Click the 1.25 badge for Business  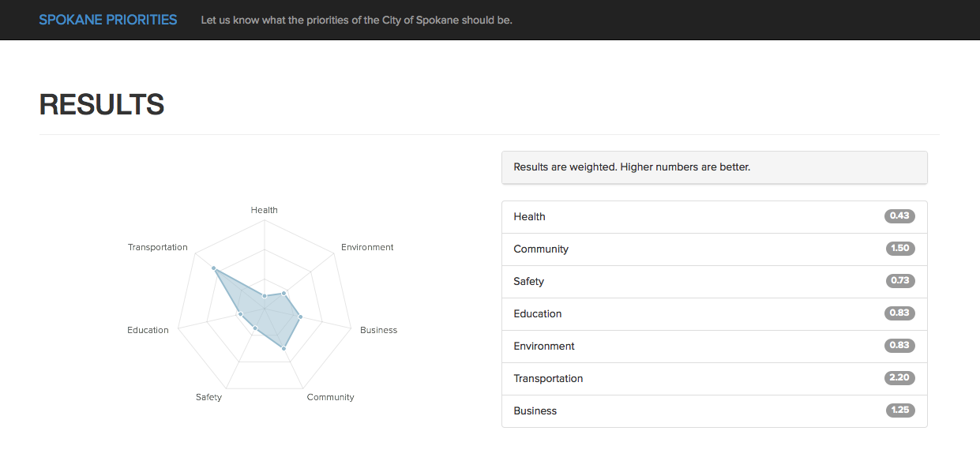pos(900,410)
